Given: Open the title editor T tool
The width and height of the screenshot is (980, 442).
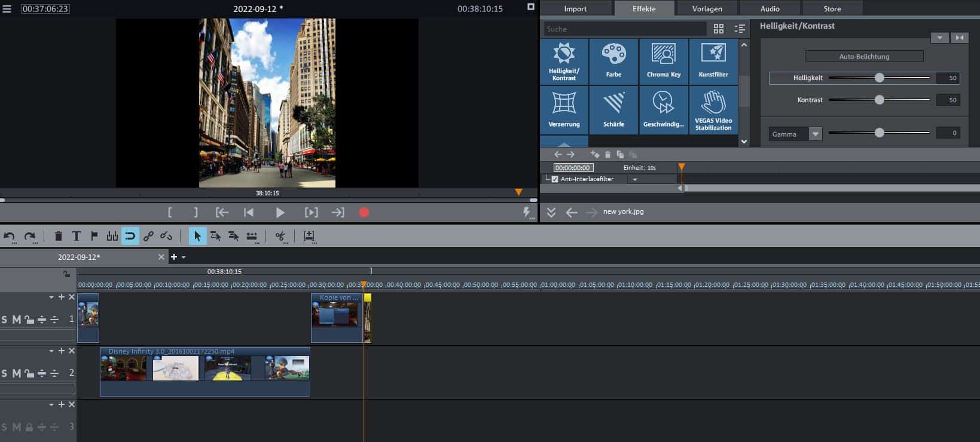Looking at the screenshot, I should pyautogui.click(x=76, y=236).
